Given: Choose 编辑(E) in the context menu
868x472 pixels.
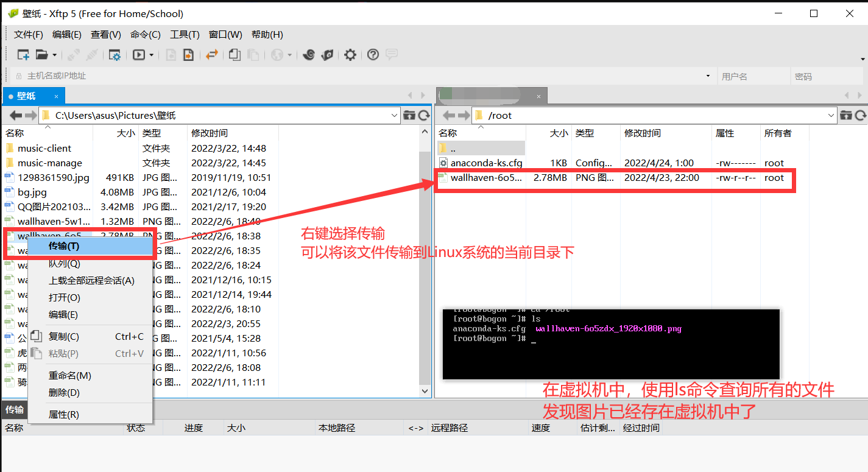Looking at the screenshot, I should [x=90, y=315].
